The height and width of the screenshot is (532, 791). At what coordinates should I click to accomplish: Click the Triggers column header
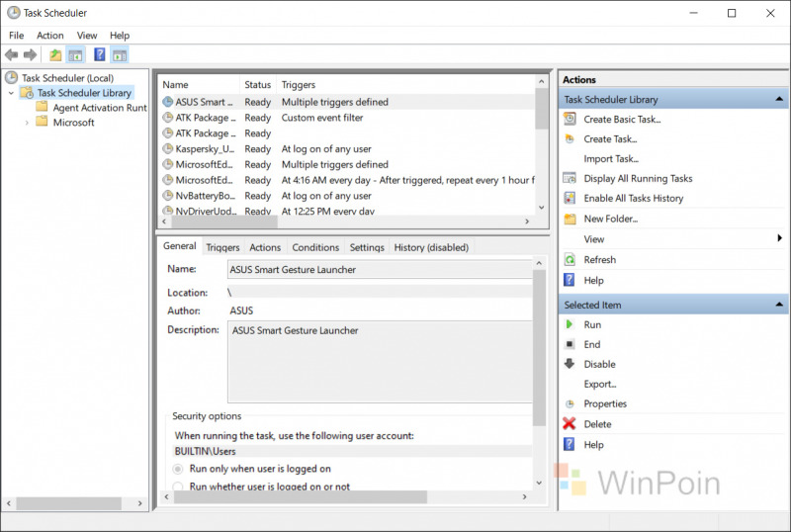tap(405, 85)
